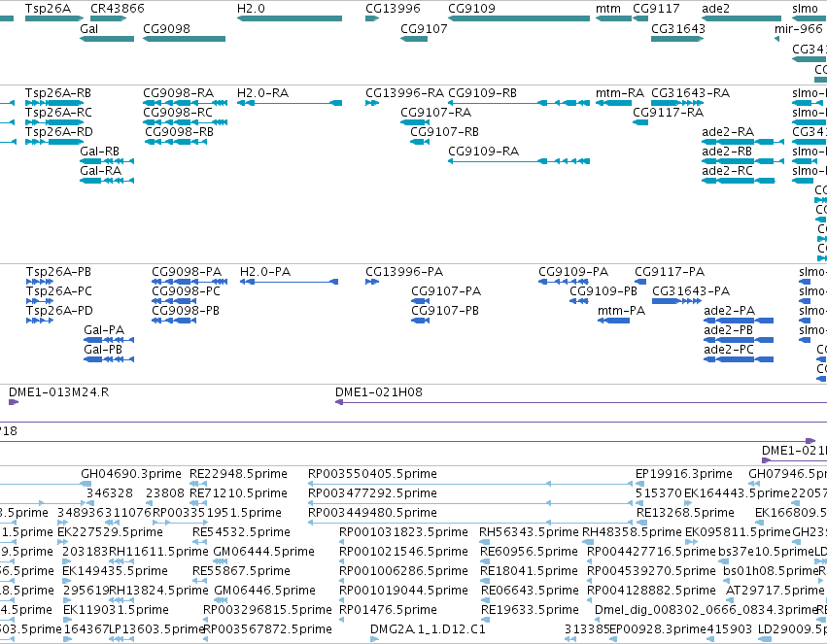This screenshot has width=827, height=644.
Task: Click the H2.0 gene label
Action: pos(251,9)
